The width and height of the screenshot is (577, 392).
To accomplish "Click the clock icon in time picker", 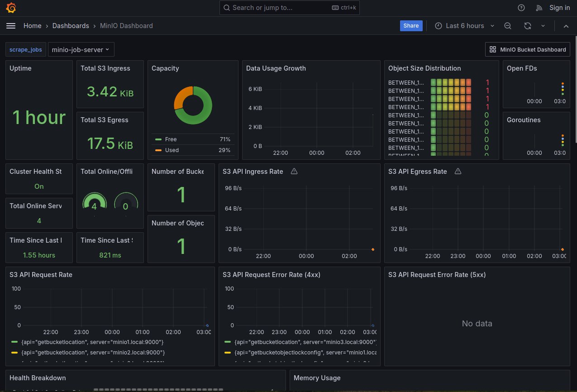I will 439,26.
